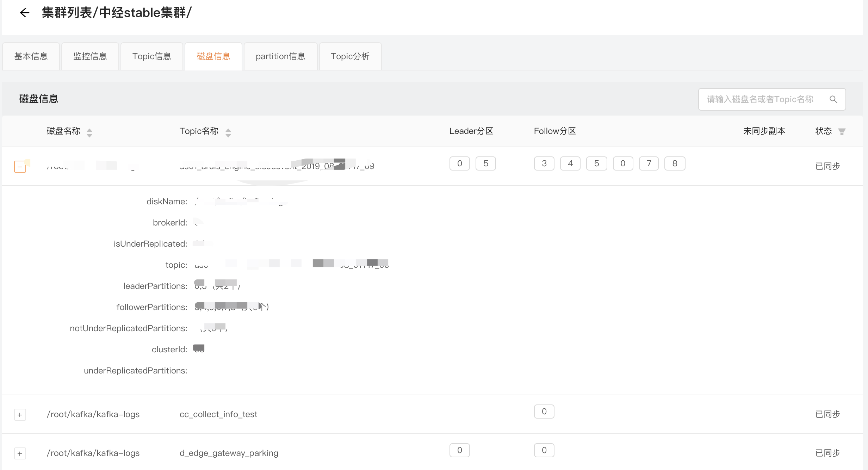Switch to the 基本信息 tab

coord(31,56)
